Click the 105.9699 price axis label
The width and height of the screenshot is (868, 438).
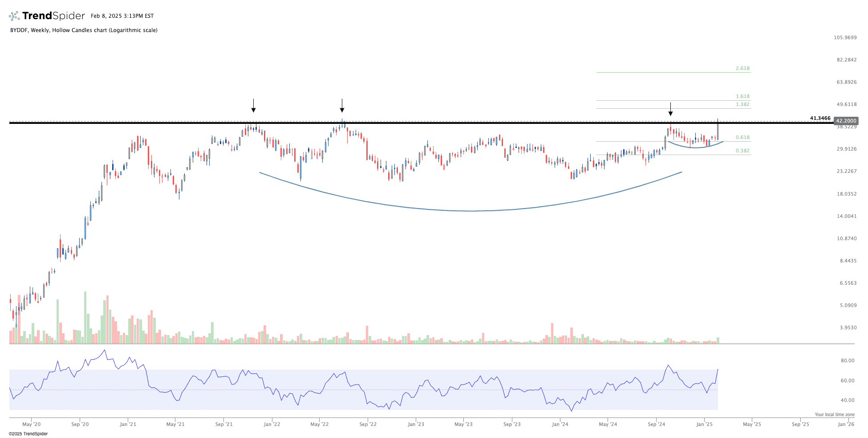845,37
